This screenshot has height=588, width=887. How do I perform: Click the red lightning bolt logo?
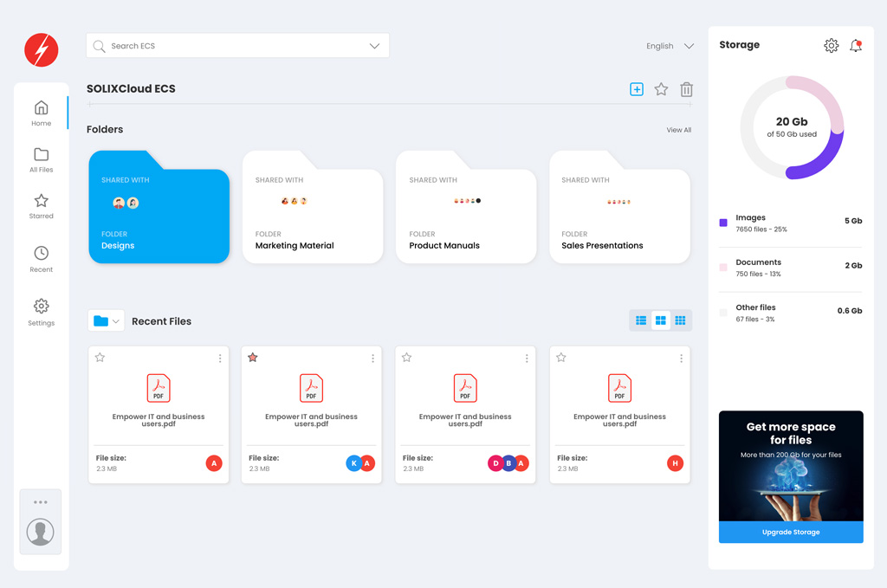click(42, 49)
